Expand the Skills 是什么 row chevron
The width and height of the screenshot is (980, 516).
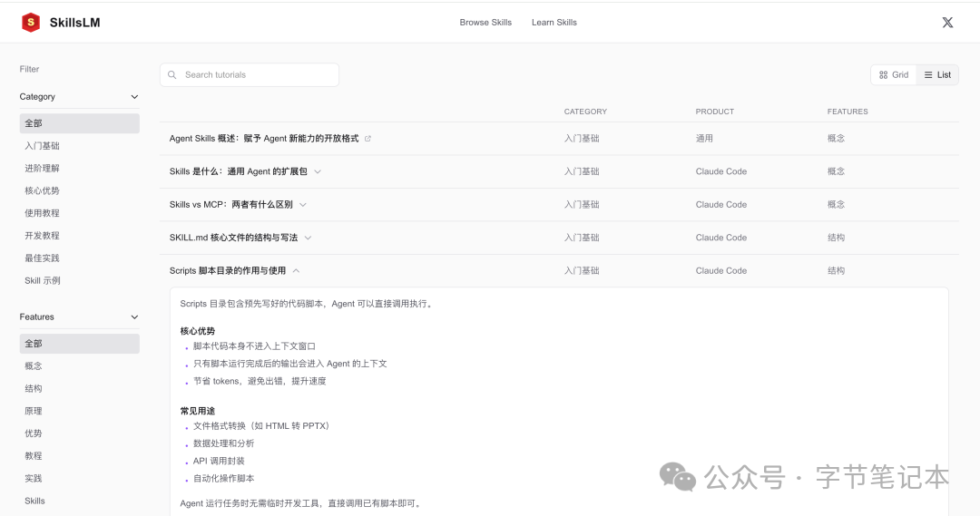(318, 171)
